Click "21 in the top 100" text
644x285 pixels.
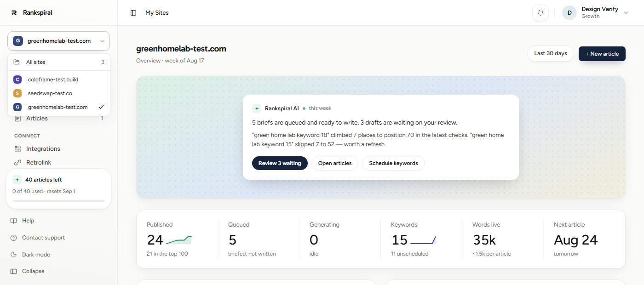(167, 254)
